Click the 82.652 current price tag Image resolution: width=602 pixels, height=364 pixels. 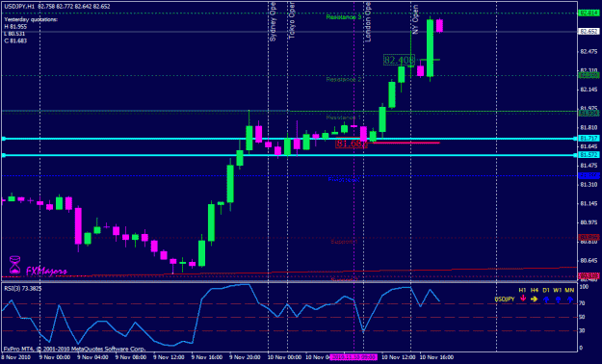pos(589,32)
